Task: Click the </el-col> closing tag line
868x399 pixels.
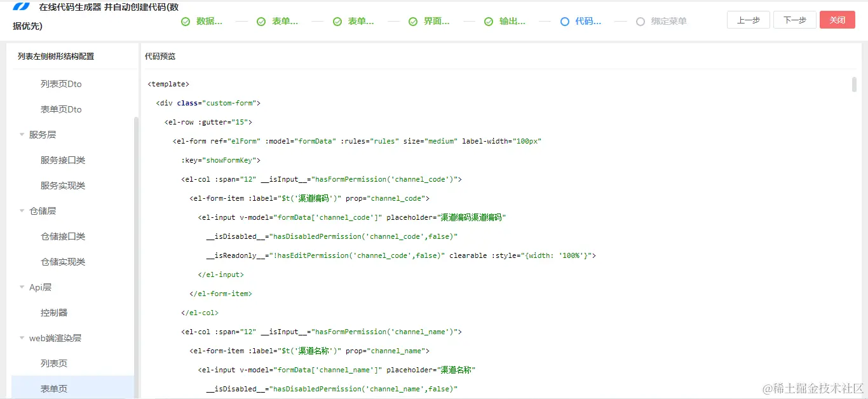Action: click(200, 313)
